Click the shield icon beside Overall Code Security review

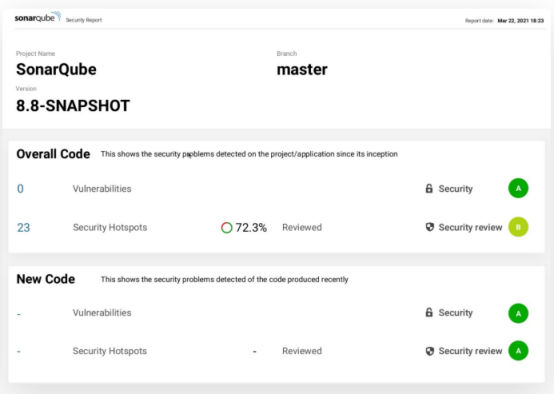tap(429, 227)
